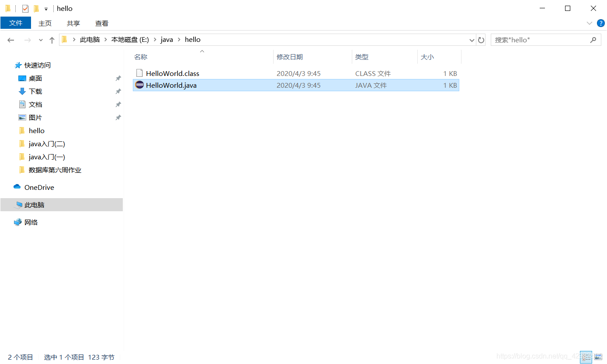This screenshot has width=607, height=364.
Task: Click hello in the address breadcrumb
Action: [x=193, y=40]
